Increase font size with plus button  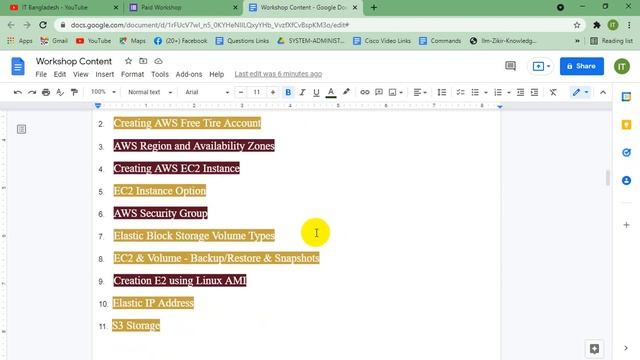click(273, 92)
